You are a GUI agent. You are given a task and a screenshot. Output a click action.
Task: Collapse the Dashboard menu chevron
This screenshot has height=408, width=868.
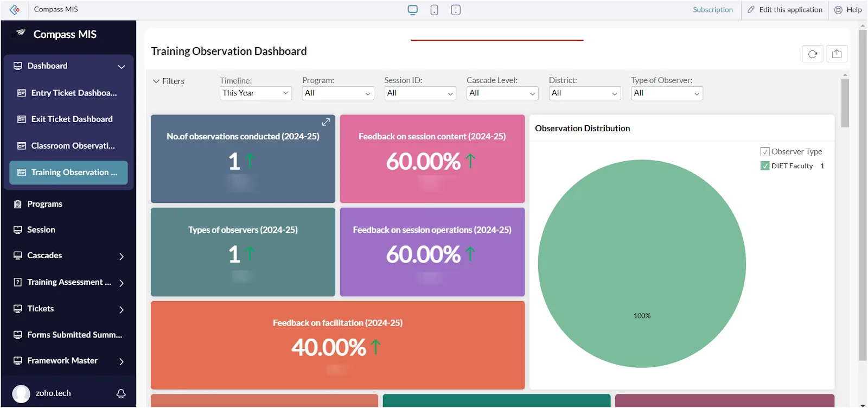click(122, 66)
